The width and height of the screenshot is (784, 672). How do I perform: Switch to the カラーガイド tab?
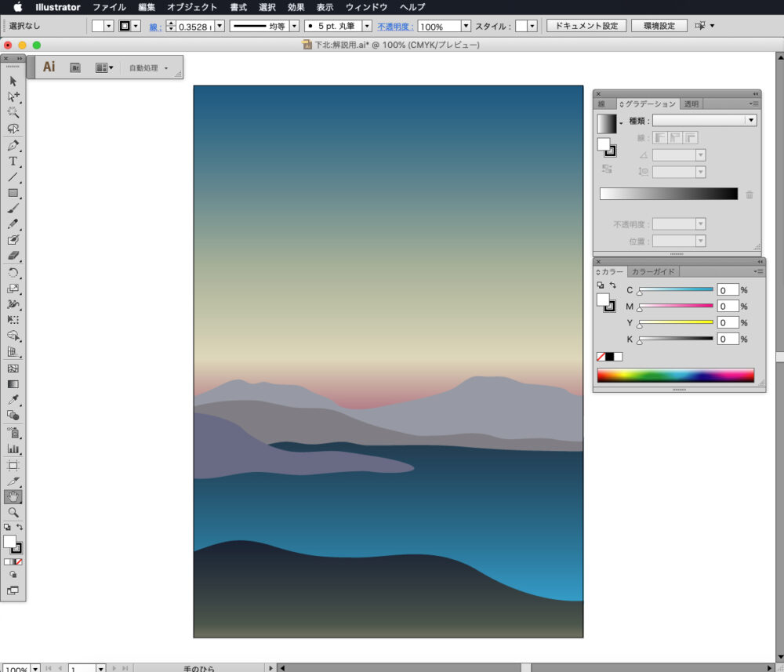click(653, 271)
